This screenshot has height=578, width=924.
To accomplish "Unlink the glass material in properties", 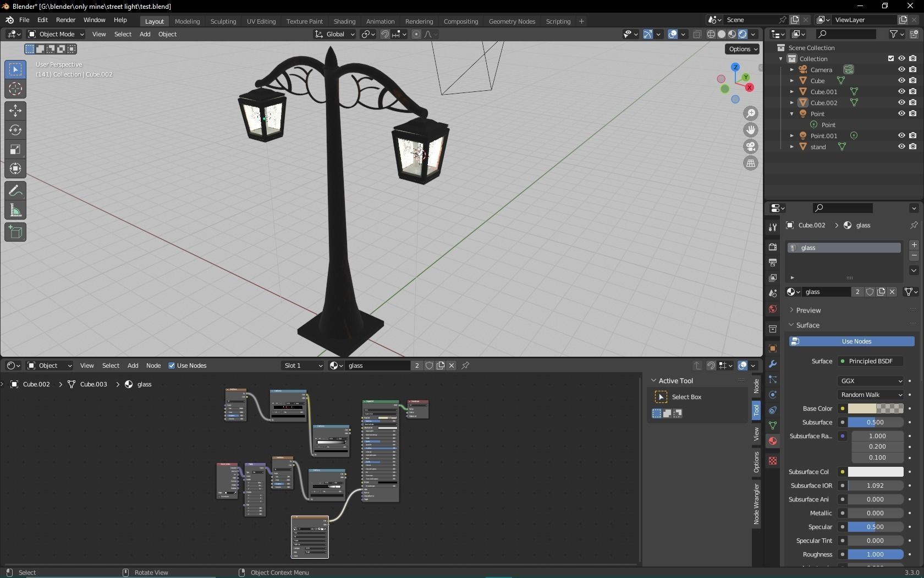I will click(x=892, y=292).
